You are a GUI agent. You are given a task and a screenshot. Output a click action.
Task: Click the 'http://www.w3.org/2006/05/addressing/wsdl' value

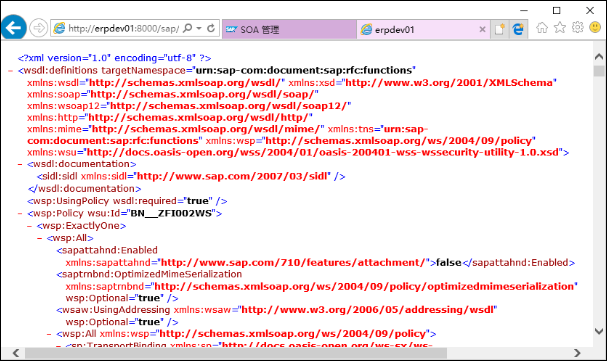(367, 310)
